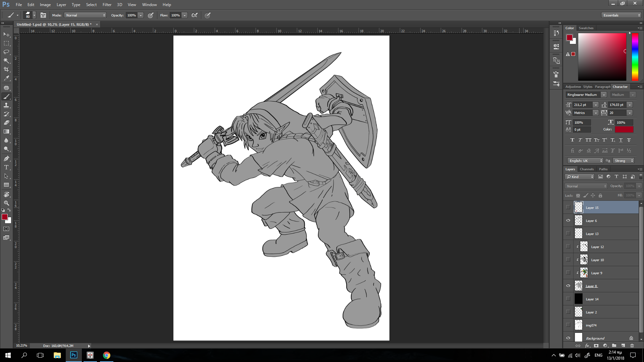Open the Layer menu
Viewport: 644px width, 362px height.
click(x=61, y=5)
